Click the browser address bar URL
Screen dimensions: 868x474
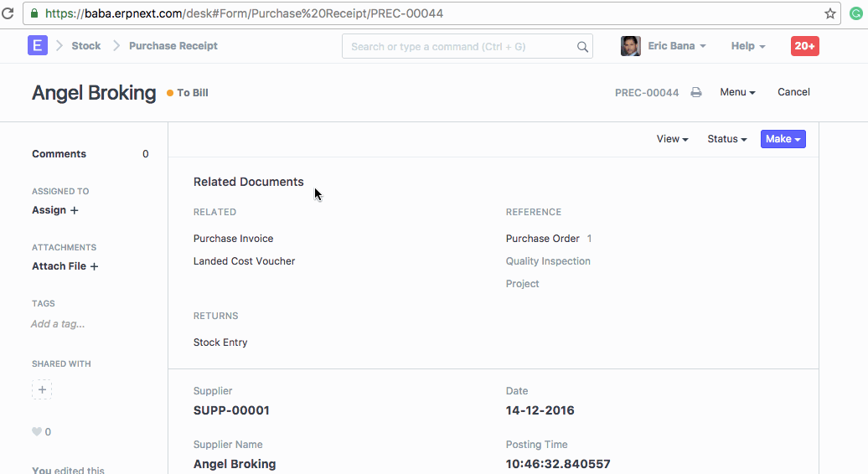click(244, 14)
